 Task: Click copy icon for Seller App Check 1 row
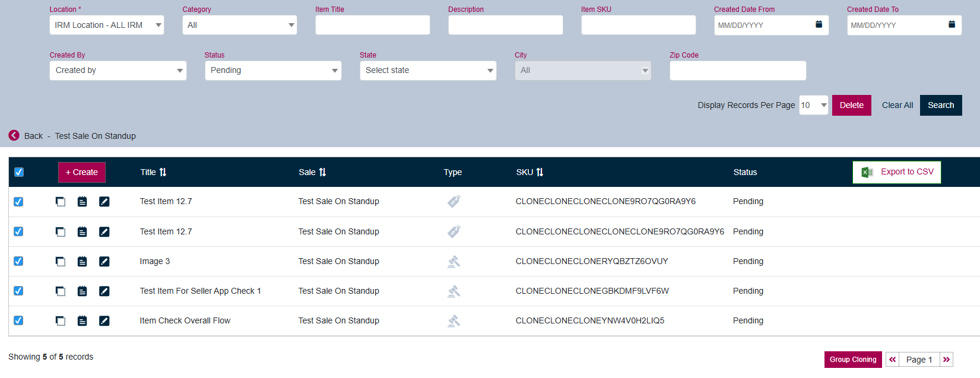[61, 291]
